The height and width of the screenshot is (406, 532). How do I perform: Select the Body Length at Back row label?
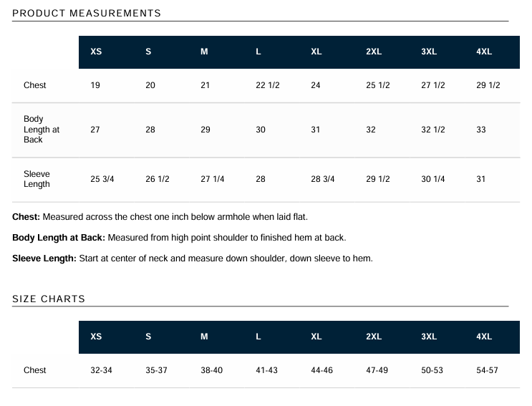click(x=42, y=130)
